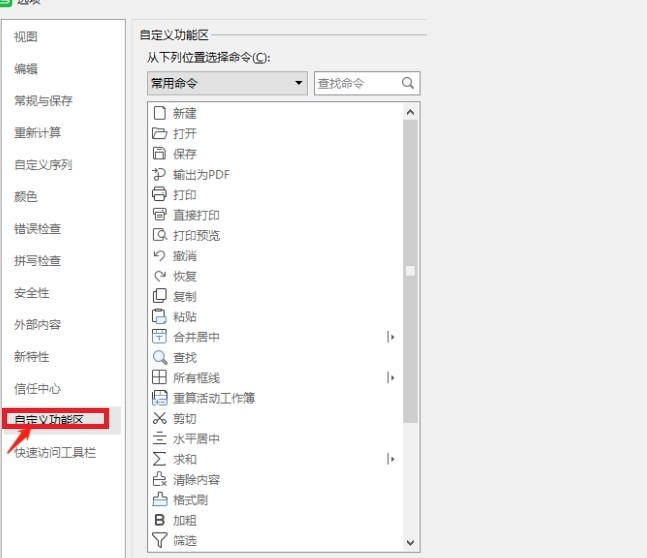
Task: Expand the 合并居中 submenu arrow
Action: (x=391, y=337)
